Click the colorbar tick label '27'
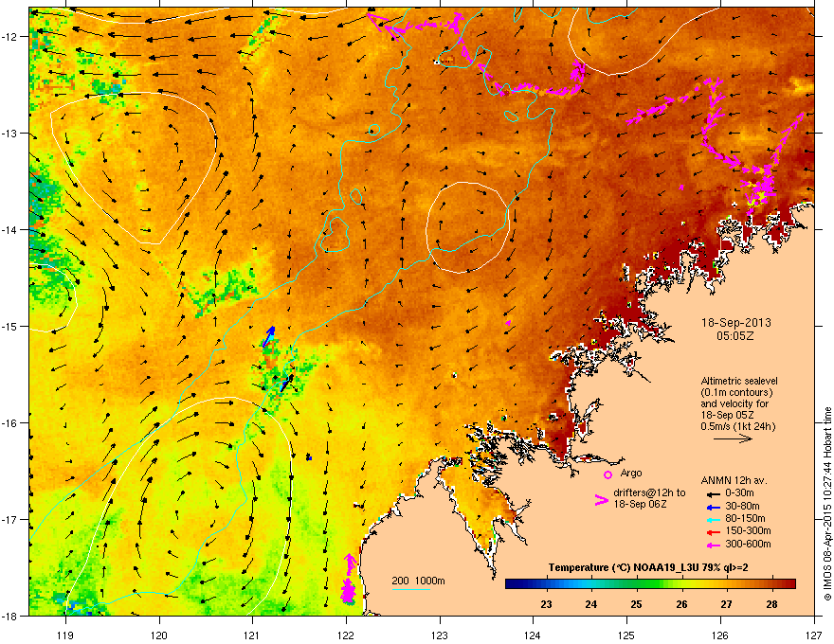This screenshot has width=834, height=644. (726, 604)
